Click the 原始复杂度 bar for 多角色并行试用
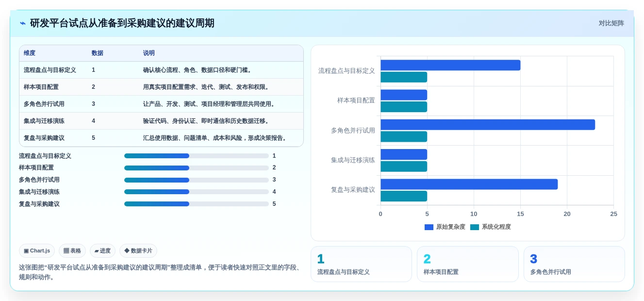This screenshot has height=301, width=644. 488,125
